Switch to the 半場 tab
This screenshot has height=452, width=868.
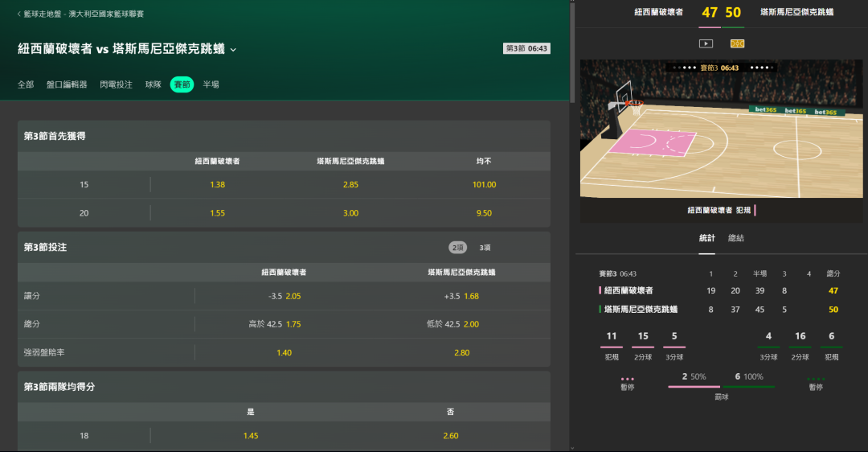point(211,84)
